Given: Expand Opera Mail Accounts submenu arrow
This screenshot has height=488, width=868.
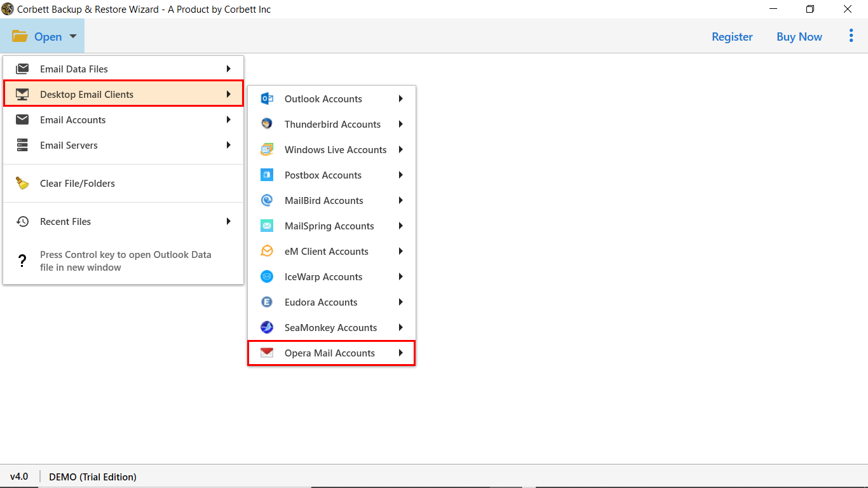Looking at the screenshot, I should (x=401, y=353).
